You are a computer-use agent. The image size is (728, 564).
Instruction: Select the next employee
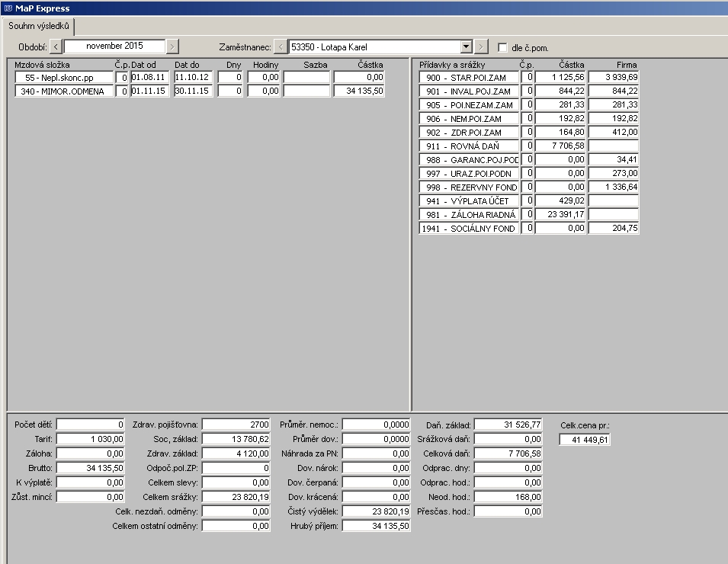481,47
